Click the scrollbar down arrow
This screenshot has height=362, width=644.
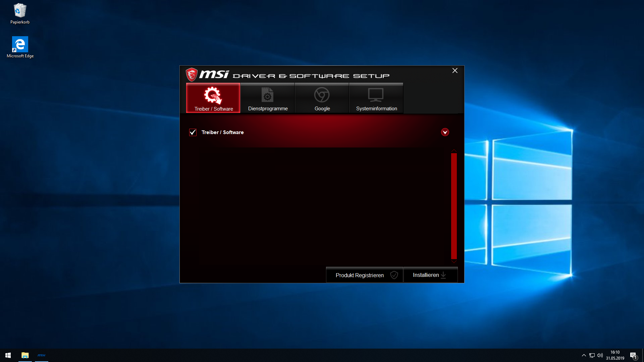[454, 261]
